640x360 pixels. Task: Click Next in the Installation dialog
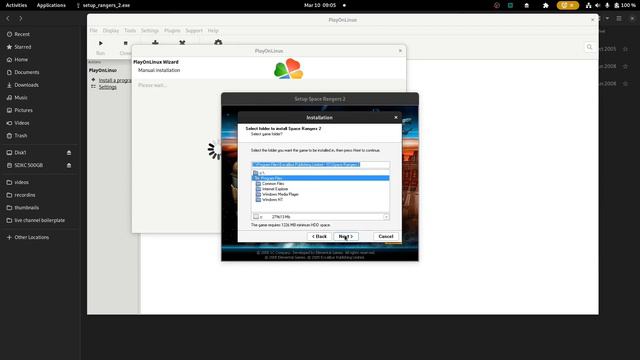(x=346, y=236)
